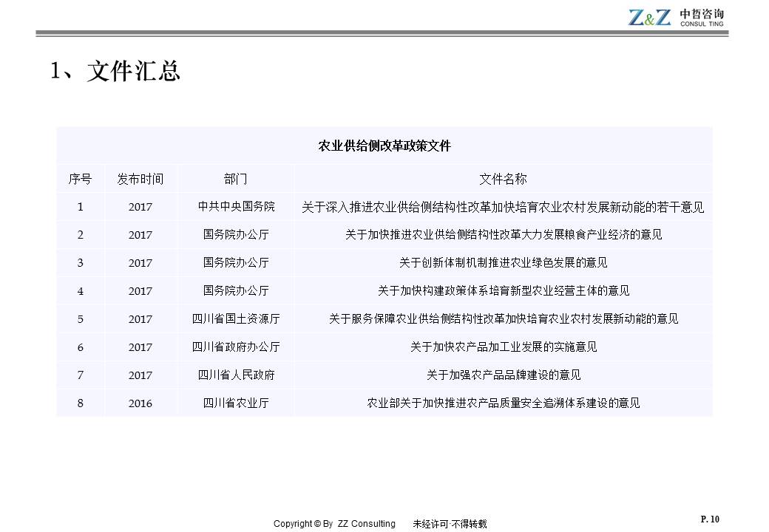Click the Z&Z company logo
769x532 pixels.
point(650,16)
